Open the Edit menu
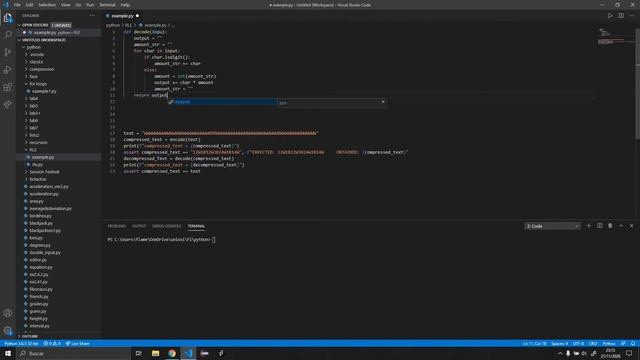Viewport: 640px width, 360px height. (29, 5)
